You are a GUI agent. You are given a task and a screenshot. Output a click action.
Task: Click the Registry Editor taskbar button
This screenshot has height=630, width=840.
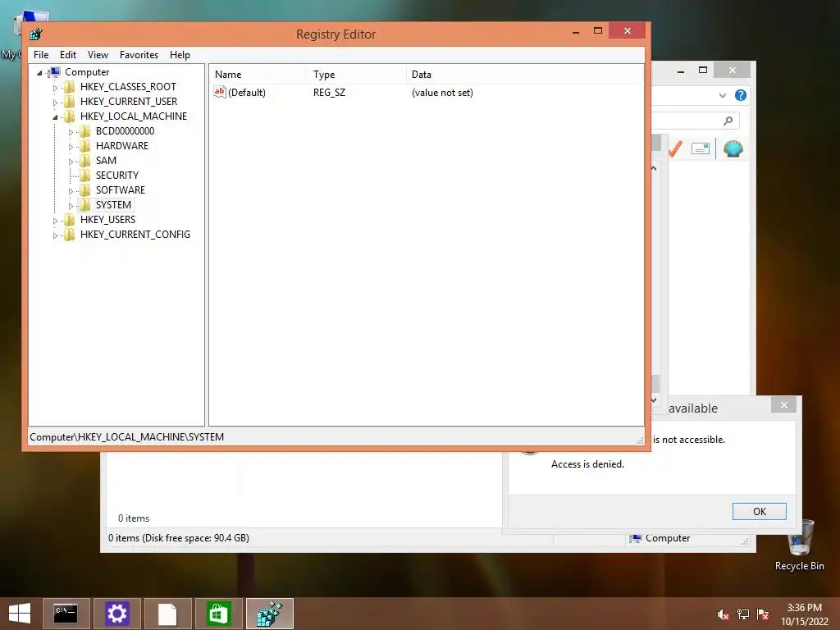tap(269, 614)
